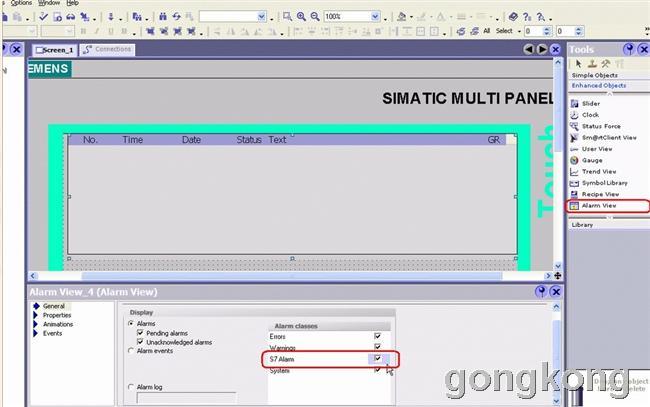Increase the first numeric spinner value
This screenshot has width=650, height=407.
(547, 29)
